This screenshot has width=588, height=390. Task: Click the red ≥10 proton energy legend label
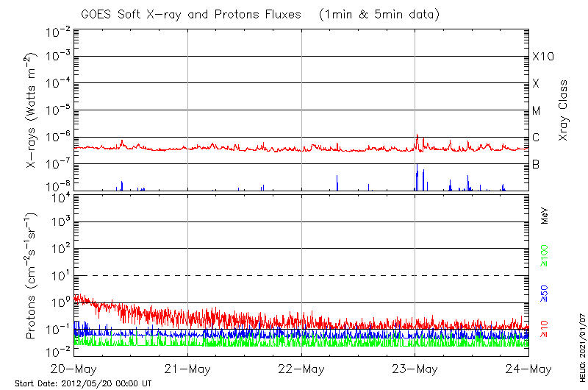tap(545, 327)
